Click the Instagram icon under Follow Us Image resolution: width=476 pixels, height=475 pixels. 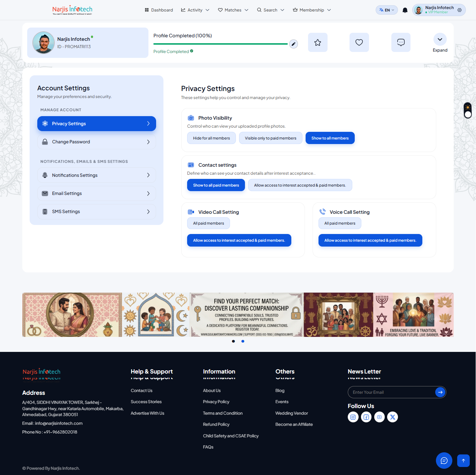pyautogui.click(x=353, y=417)
